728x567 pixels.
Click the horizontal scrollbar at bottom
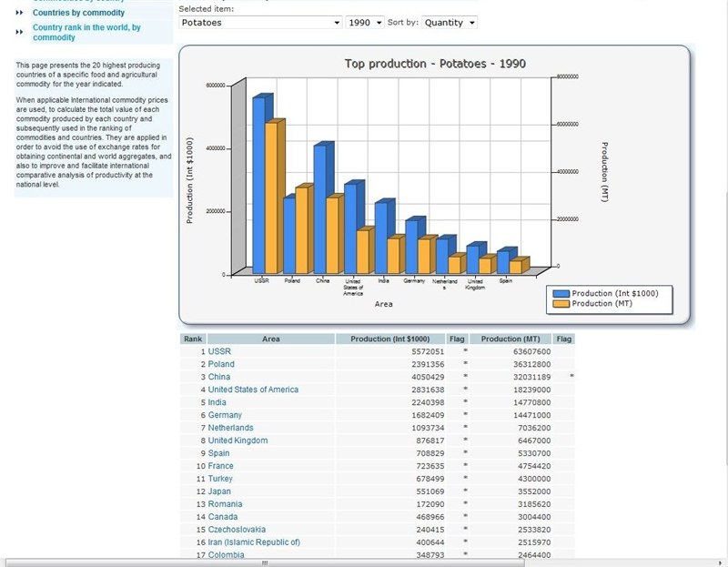click(265, 562)
